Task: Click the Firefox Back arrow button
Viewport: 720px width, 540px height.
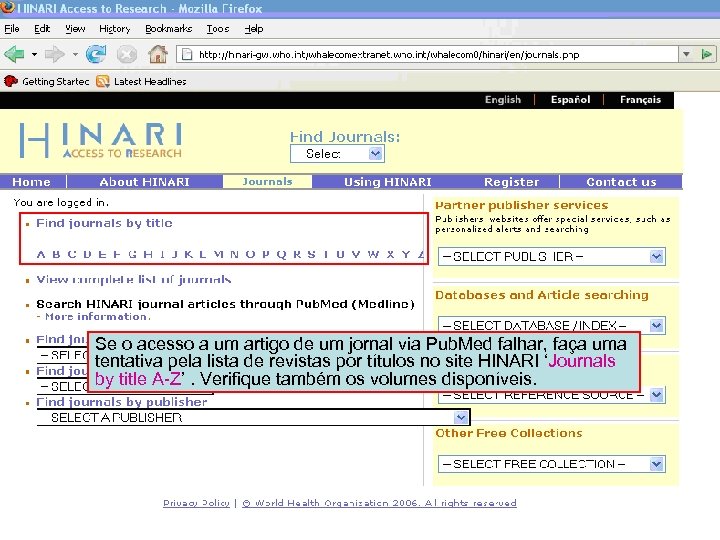Action: tap(14, 55)
